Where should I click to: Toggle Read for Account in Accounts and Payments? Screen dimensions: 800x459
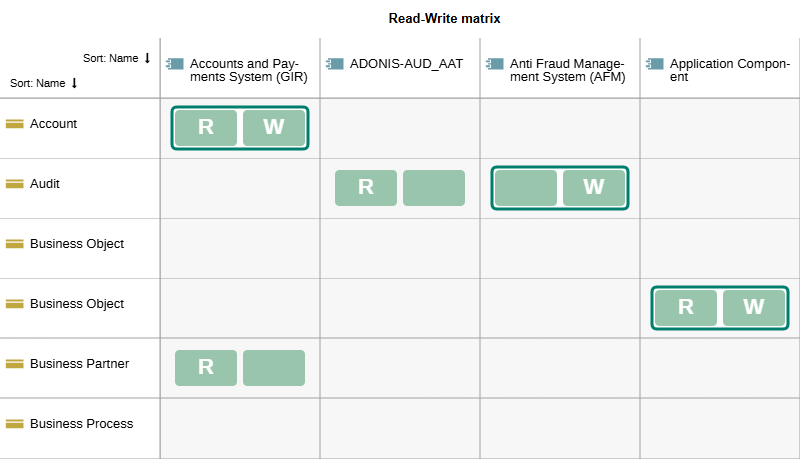(x=206, y=128)
